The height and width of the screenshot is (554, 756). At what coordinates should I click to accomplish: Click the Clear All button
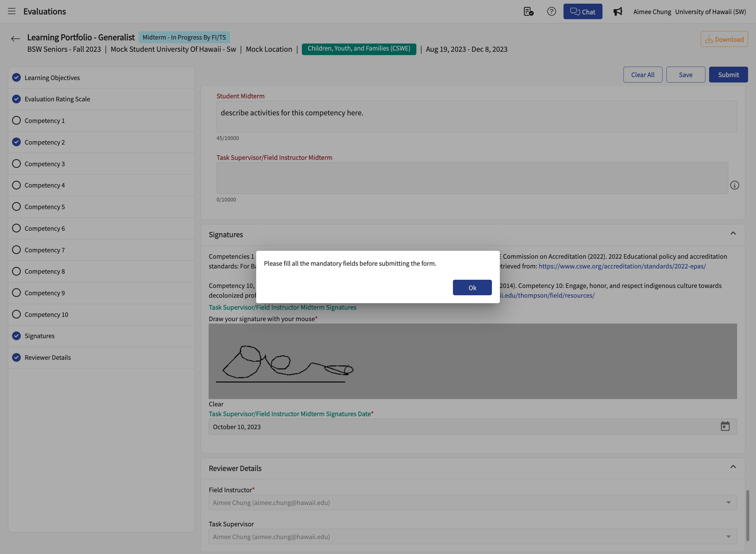pyautogui.click(x=643, y=75)
